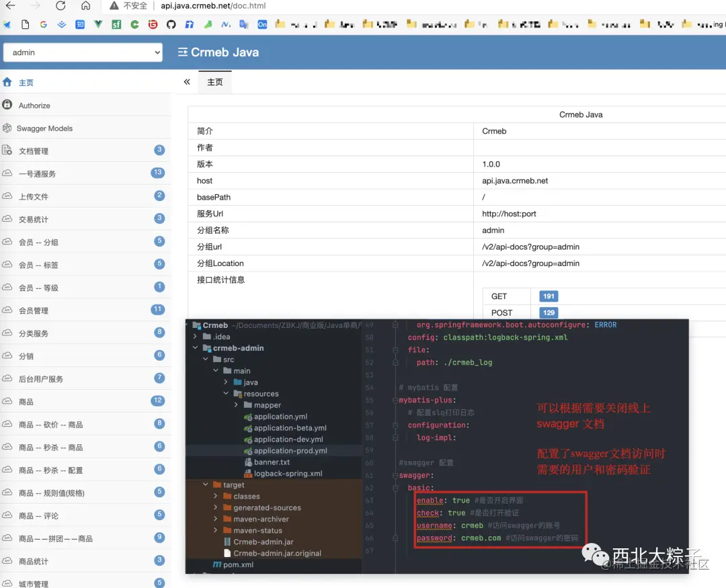Expand the mapper folder in IDE tree
726x588 pixels.
point(236,405)
